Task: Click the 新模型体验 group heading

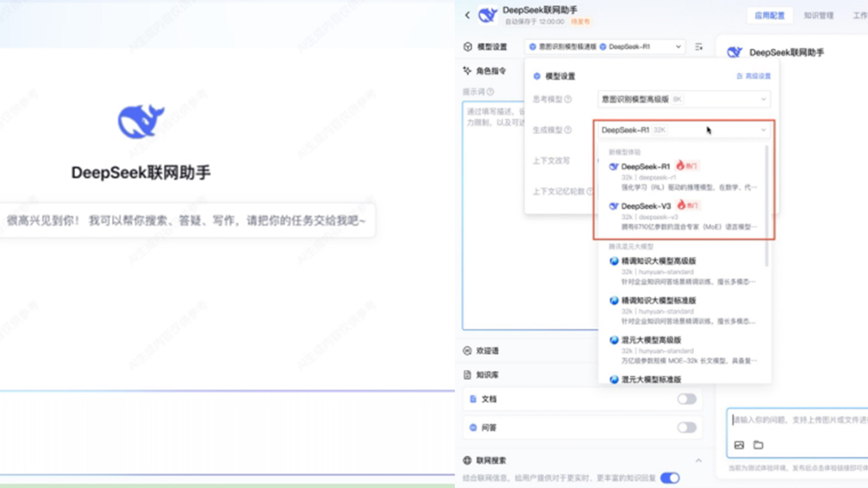Action: (x=624, y=152)
